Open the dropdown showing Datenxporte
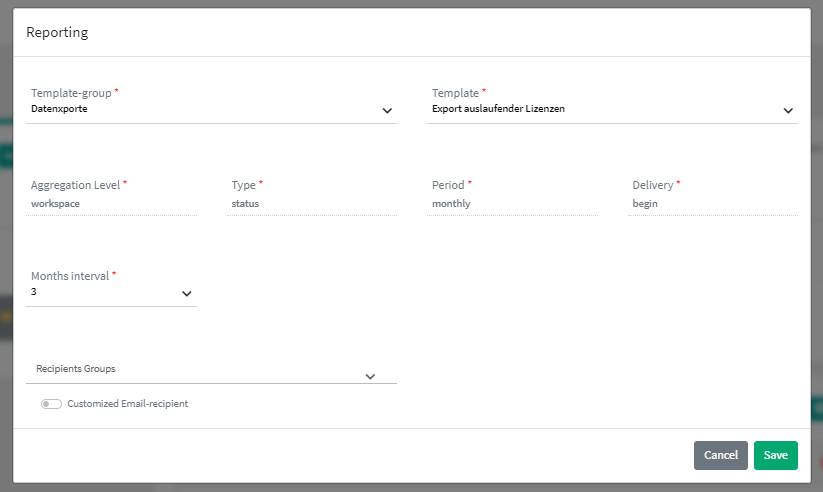The width and height of the screenshot is (823, 492). click(200, 109)
